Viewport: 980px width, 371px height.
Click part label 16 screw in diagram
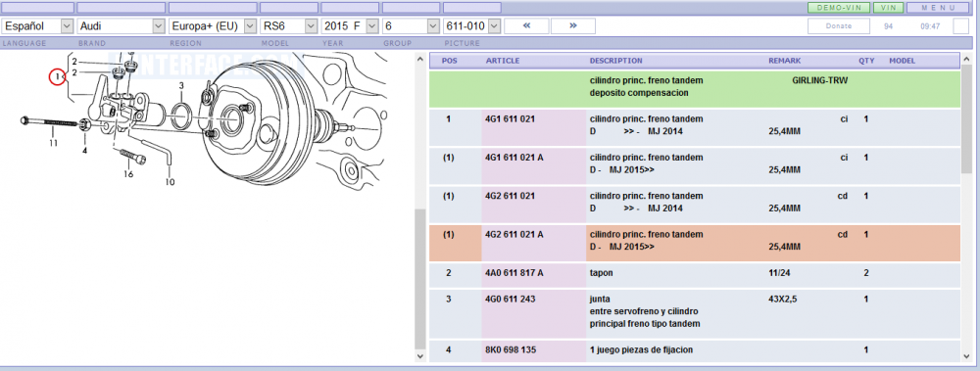click(128, 174)
